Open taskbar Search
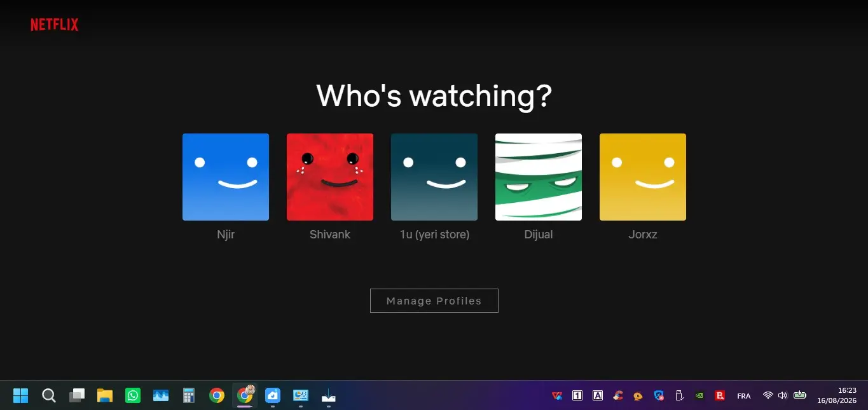The width and height of the screenshot is (868, 410). click(49, 395)
